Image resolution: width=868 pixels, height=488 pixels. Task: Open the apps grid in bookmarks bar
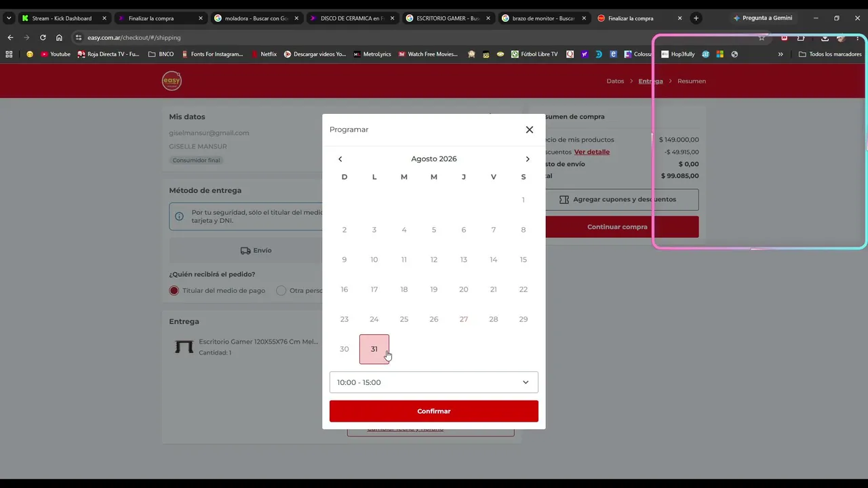[9, 54]
